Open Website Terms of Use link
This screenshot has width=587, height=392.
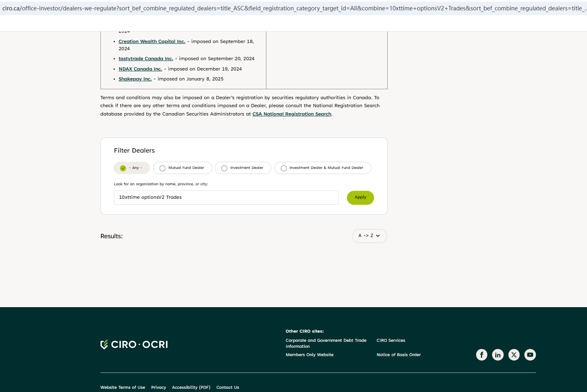coord(123,388)
